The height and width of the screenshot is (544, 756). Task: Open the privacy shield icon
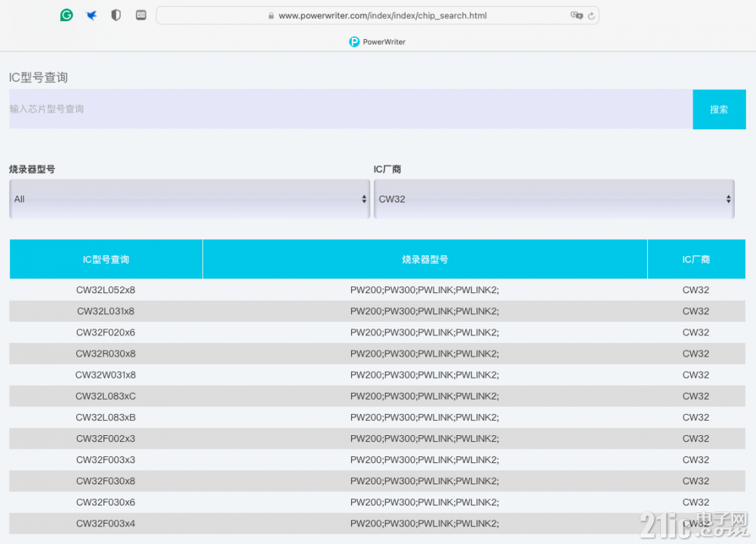coord(116,15)
